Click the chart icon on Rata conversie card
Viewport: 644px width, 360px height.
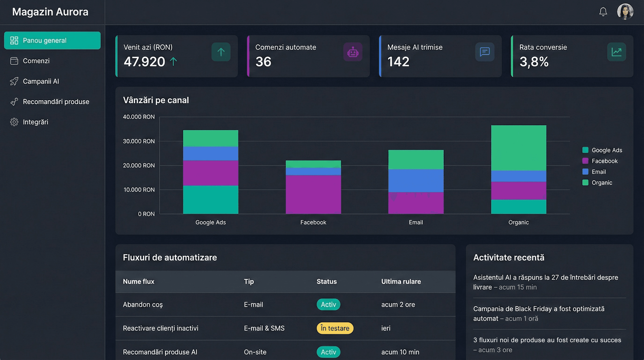[616, 52]
